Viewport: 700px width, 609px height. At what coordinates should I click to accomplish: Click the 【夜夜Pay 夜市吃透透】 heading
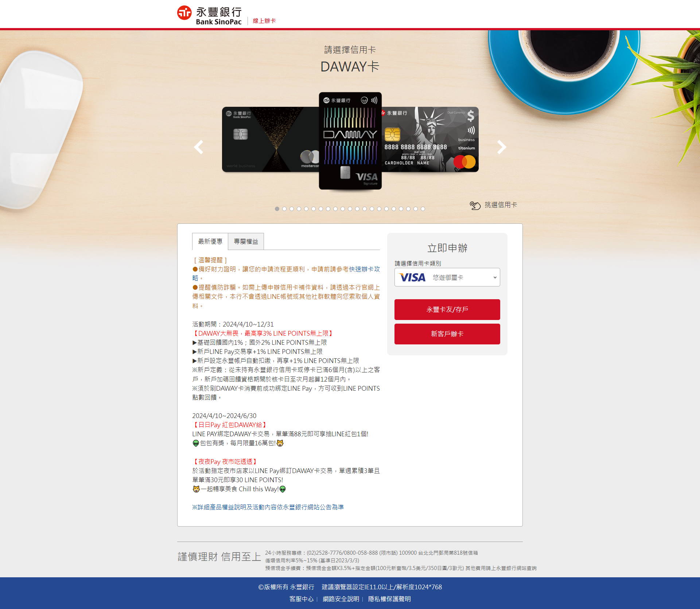coord(225,461)
